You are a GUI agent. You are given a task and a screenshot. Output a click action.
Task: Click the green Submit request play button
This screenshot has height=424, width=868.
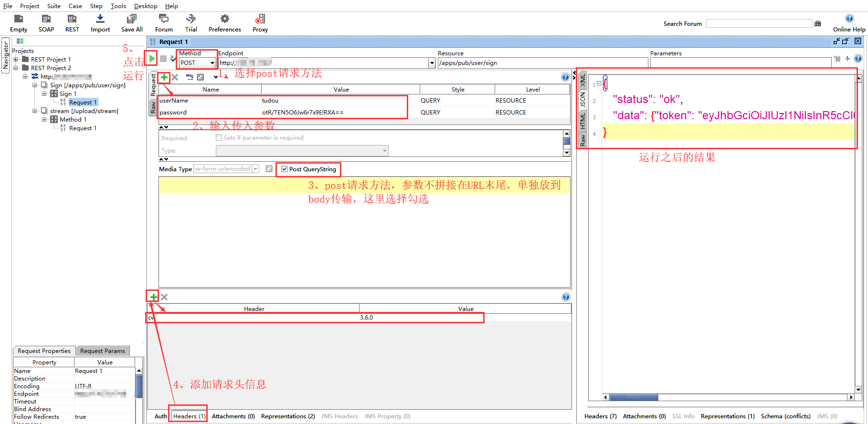click(x=151, y=59)
